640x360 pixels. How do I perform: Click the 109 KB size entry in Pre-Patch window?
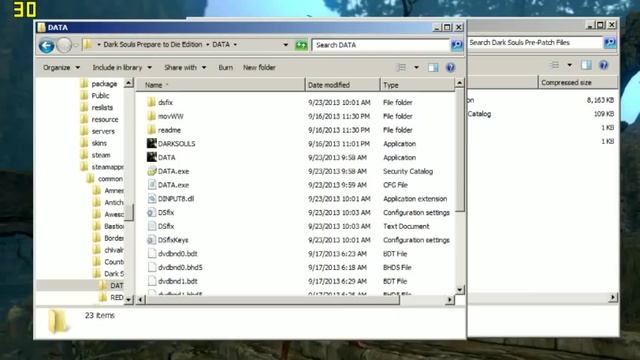(x=604, y=114)
